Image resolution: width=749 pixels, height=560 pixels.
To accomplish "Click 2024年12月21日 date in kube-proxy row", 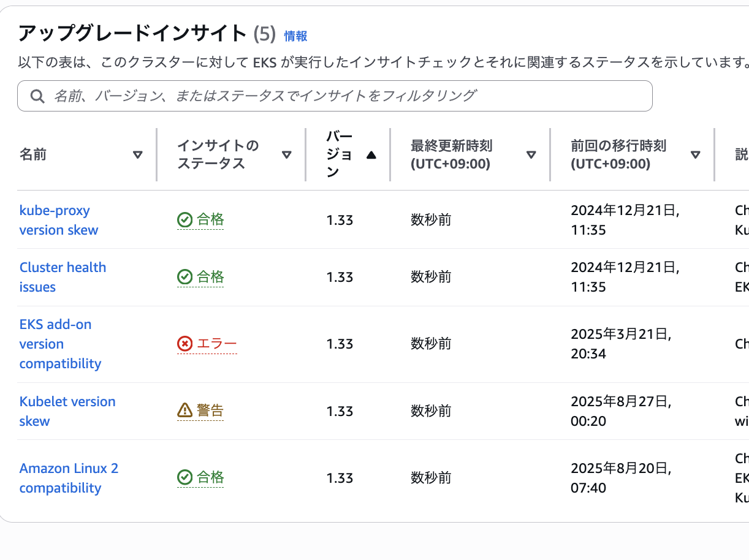I will [625, 220].
